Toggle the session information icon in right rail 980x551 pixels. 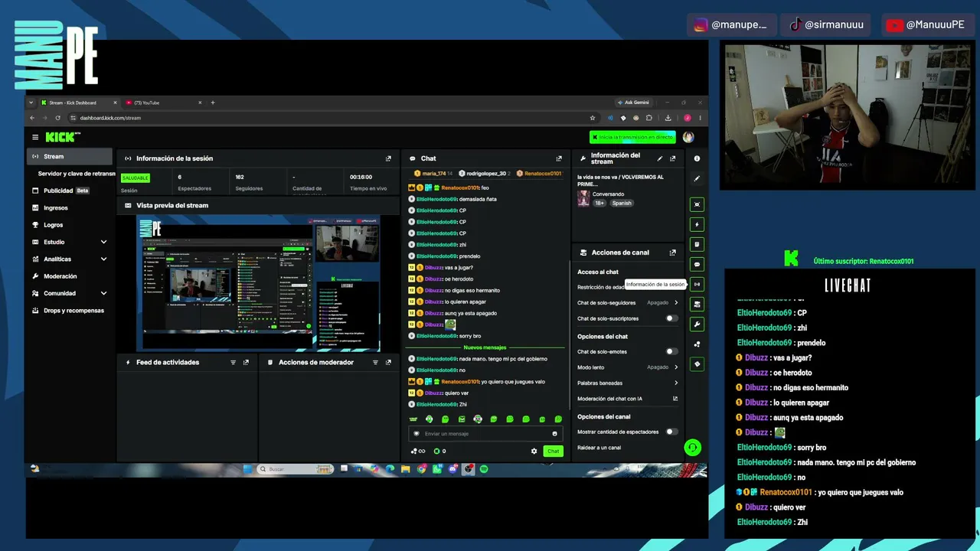click(x=697, y=284)
